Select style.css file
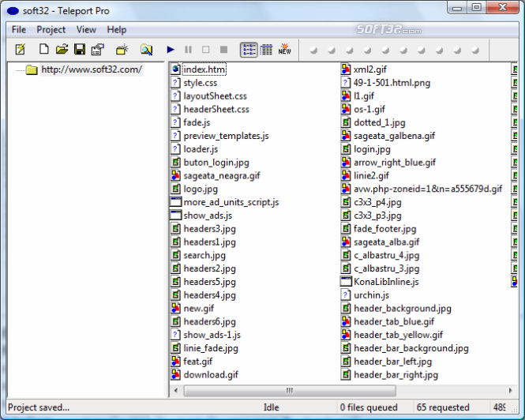The height and width of the screenshot is (420, 525). [x=201, y=83]
